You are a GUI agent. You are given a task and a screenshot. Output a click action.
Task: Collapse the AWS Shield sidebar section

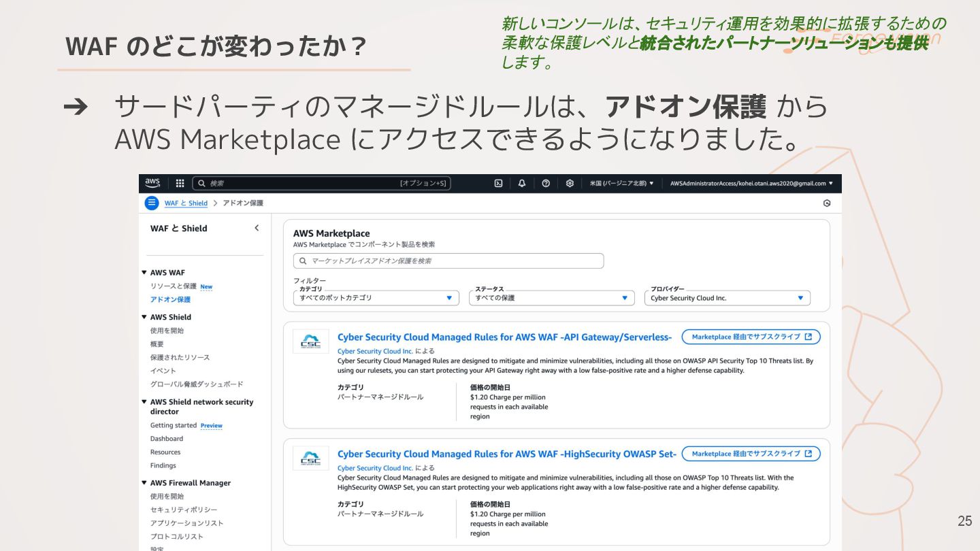tap(144, 317)
